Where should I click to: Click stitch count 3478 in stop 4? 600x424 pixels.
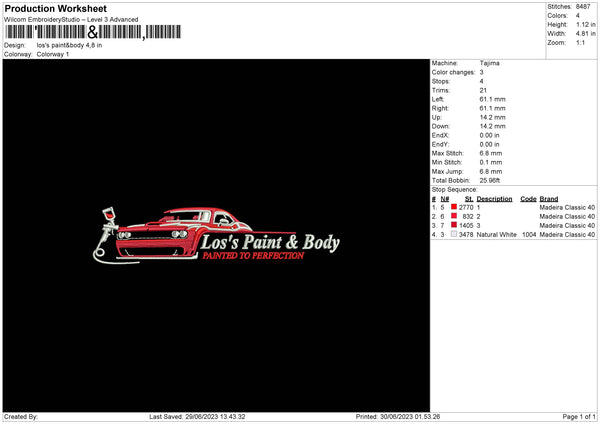click(x=466, y=235)
